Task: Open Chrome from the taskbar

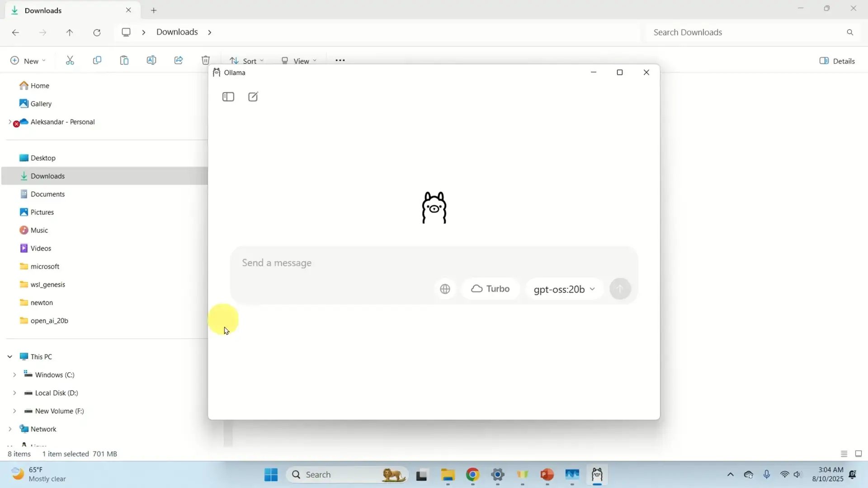Action: coord(472,474)
